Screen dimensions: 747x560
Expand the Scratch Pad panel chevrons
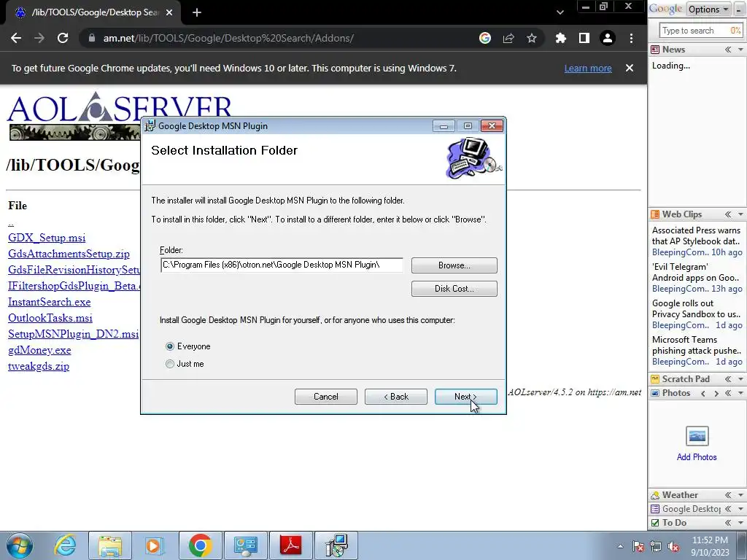click(x=729, y=379)
